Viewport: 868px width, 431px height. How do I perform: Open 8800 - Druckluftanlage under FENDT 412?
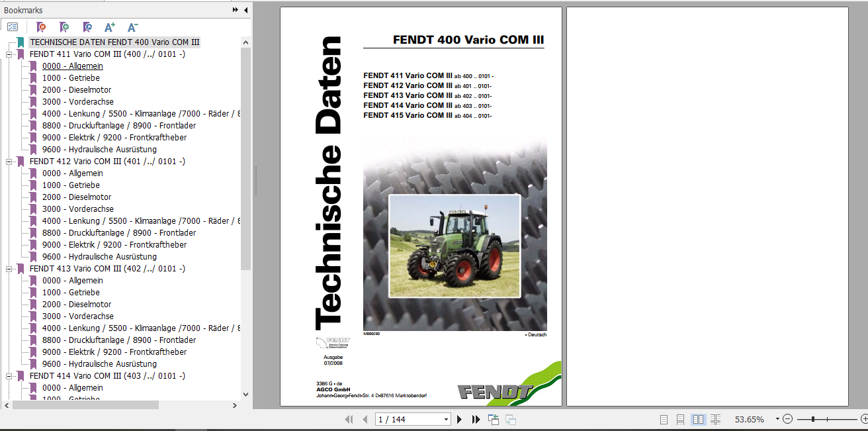coord(119,233)
